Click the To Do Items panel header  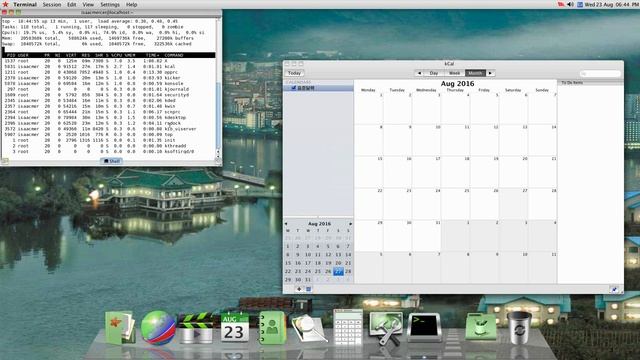590,82
